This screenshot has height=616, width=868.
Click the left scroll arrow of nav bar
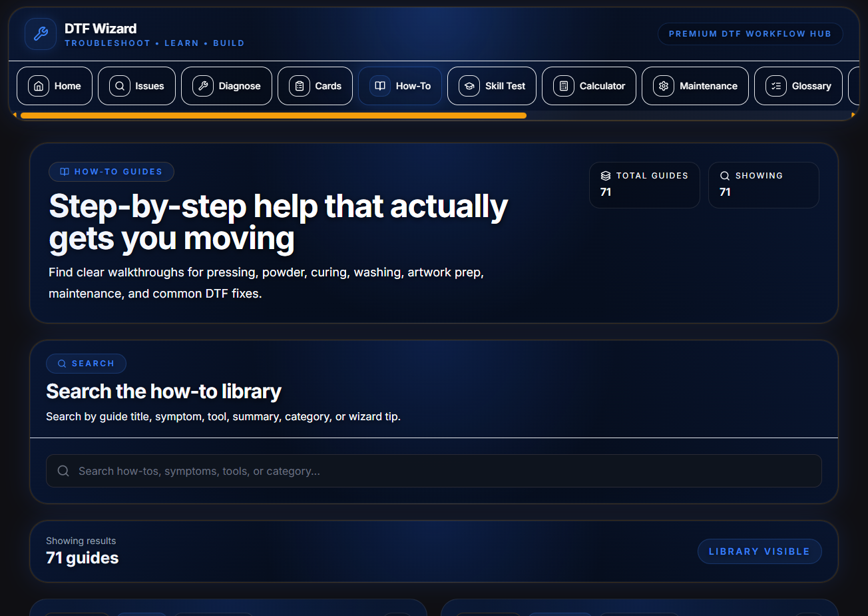point(15,115)
